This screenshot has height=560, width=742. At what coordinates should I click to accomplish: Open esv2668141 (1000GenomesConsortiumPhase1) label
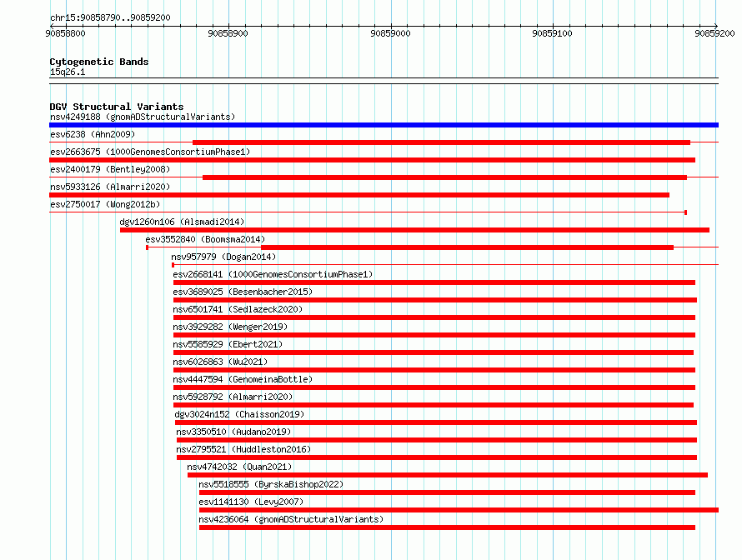pos(273,274)
